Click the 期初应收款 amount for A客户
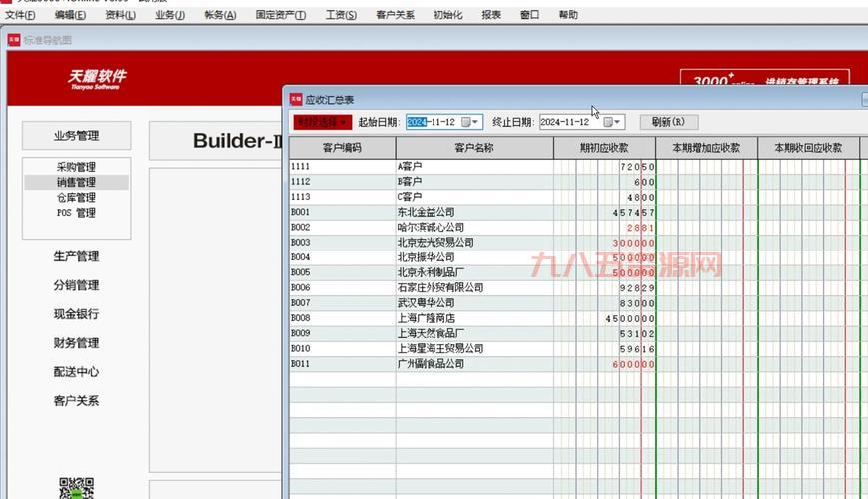 604,166
